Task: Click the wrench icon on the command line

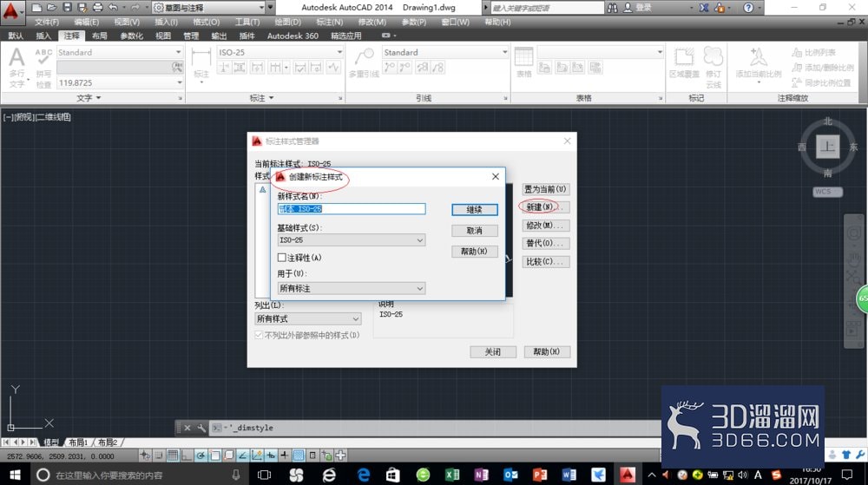Action: click(x=201, y=428)
